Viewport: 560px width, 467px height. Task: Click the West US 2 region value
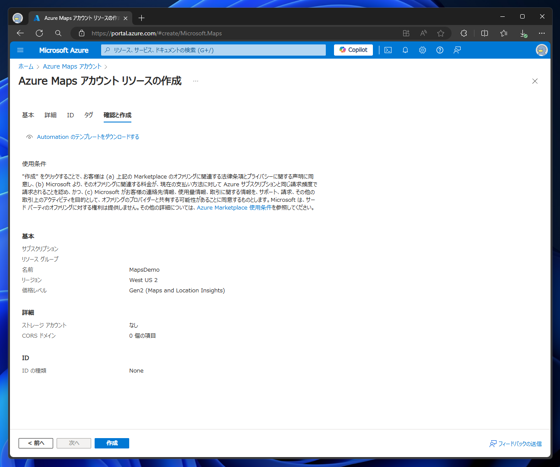pos(143,280)
